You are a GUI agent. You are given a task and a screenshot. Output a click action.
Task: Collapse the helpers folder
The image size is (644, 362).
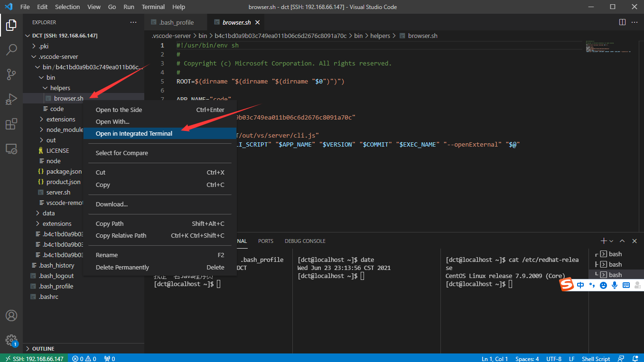click(x=60, y=88)
